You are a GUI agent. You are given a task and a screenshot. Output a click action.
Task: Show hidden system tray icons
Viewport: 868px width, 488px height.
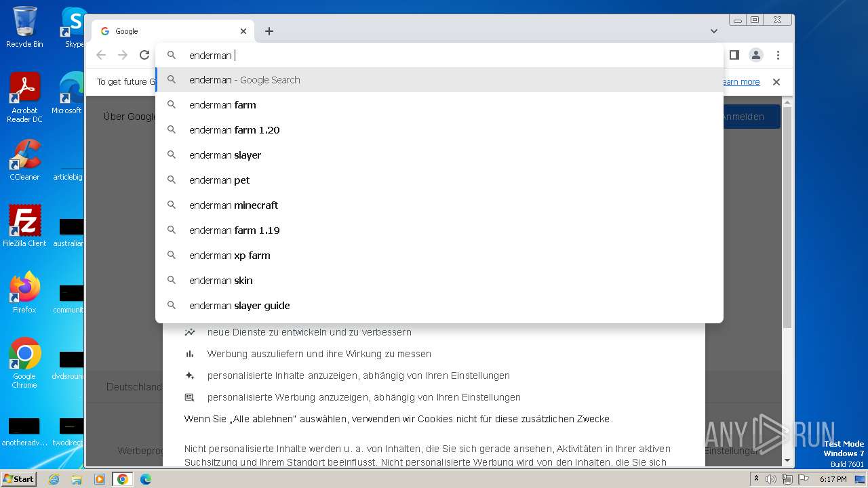pyautogui.click(x=756, y=479)
